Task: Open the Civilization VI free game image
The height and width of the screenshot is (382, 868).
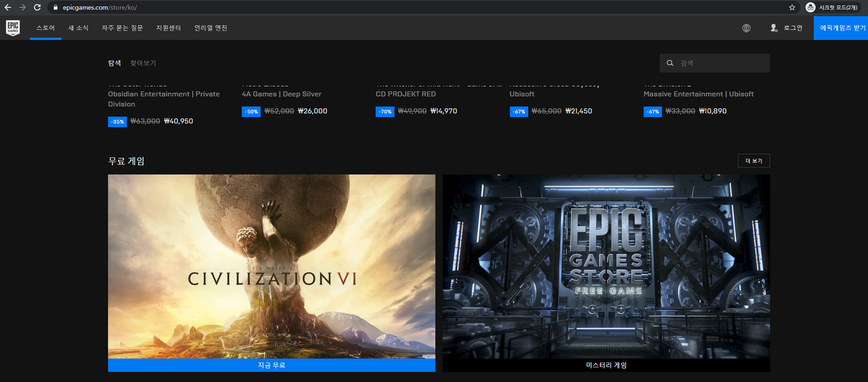Action: (271, 266)
